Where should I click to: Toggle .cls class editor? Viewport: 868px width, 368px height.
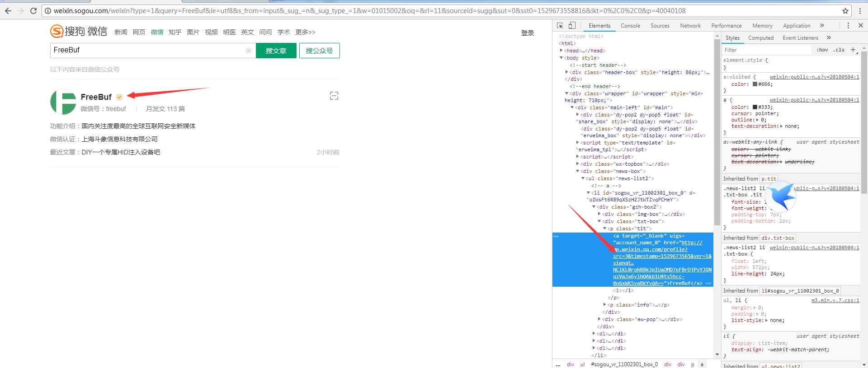(839, 50)
